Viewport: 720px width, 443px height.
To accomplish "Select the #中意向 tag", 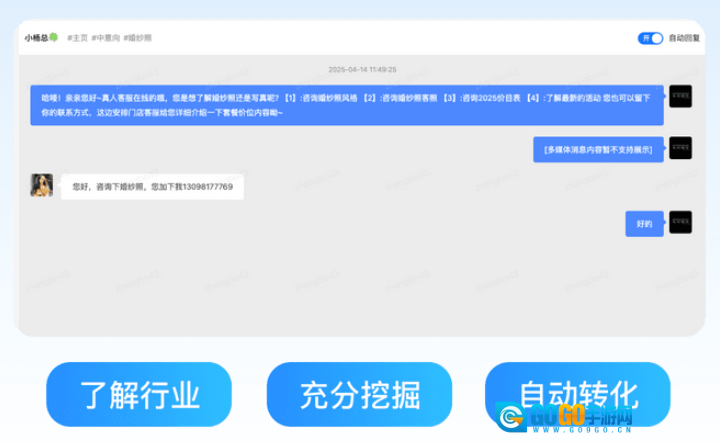I will [107, 38].
